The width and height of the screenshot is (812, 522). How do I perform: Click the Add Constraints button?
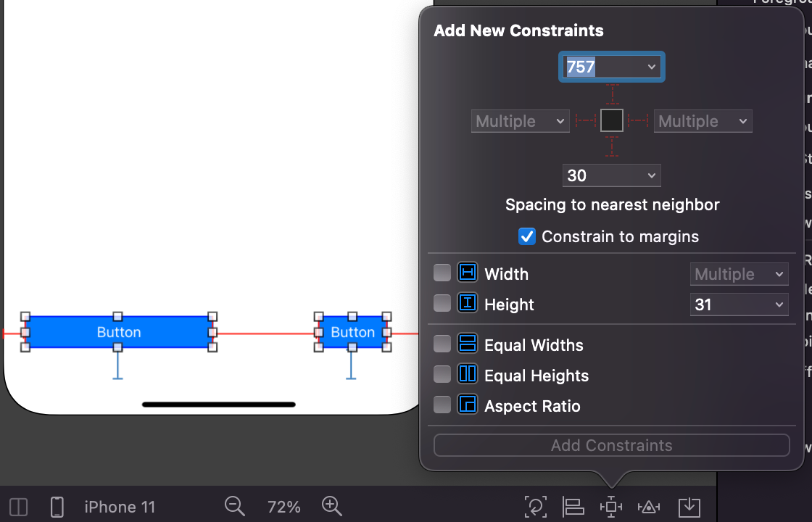[611, 444]
